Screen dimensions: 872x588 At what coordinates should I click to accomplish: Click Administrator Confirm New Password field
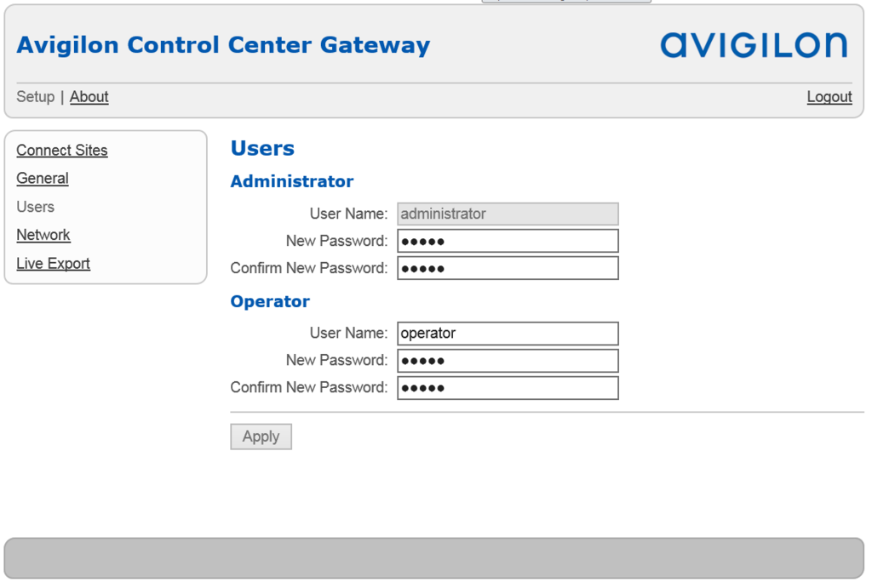point(508,268)
